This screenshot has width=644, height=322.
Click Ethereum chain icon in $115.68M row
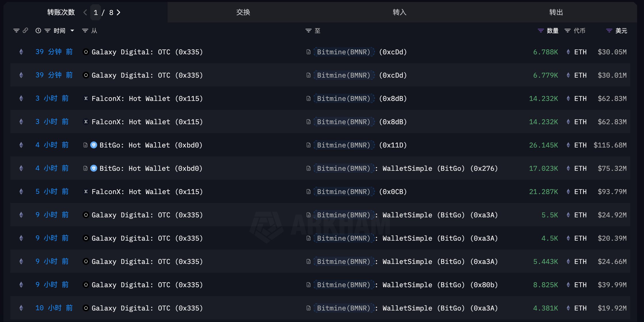[x=21, y=145]
